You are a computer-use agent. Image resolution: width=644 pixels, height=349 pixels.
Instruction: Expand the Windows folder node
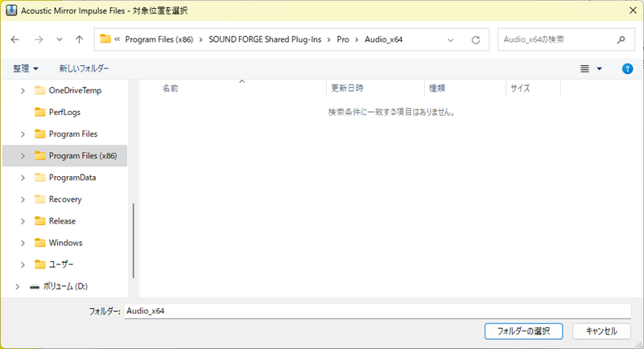(23, 243)
